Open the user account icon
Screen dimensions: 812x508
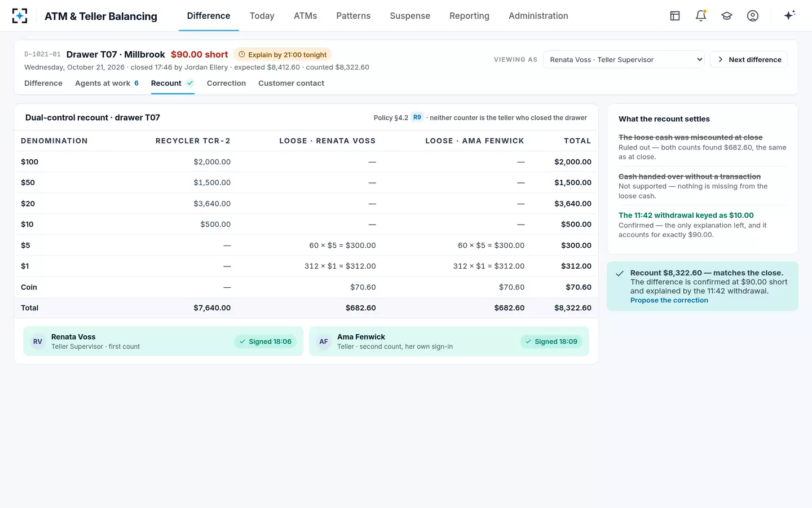753,16
